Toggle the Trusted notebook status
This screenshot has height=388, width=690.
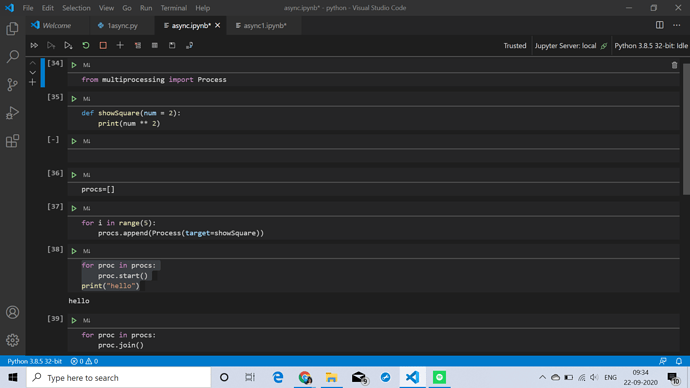point(514,46)
